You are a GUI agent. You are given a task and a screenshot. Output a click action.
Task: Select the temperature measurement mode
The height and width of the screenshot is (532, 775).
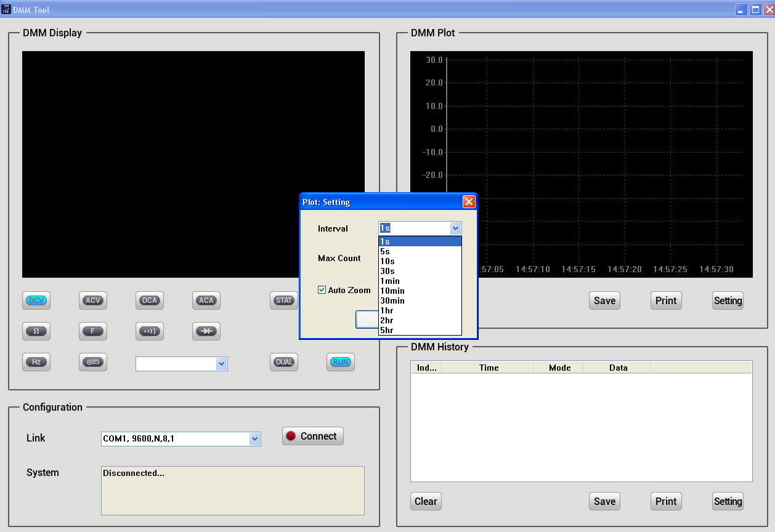93,362
